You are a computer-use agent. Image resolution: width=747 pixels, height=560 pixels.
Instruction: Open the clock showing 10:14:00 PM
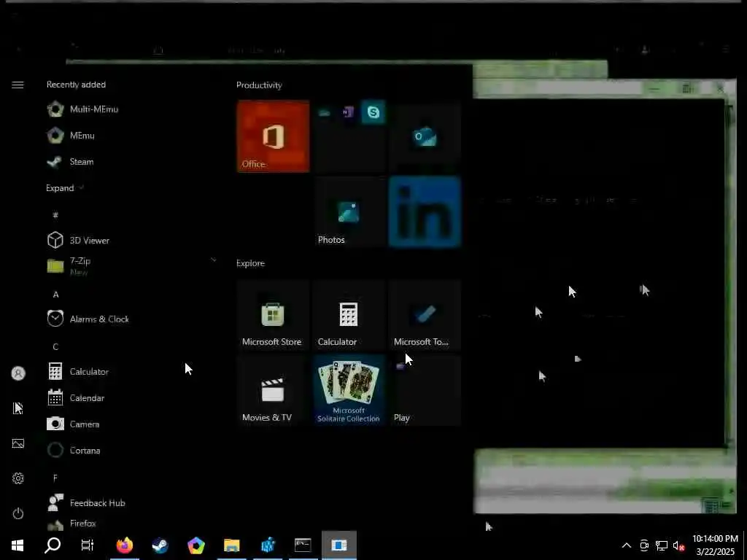pyautogui.click(x=715, y=545)
